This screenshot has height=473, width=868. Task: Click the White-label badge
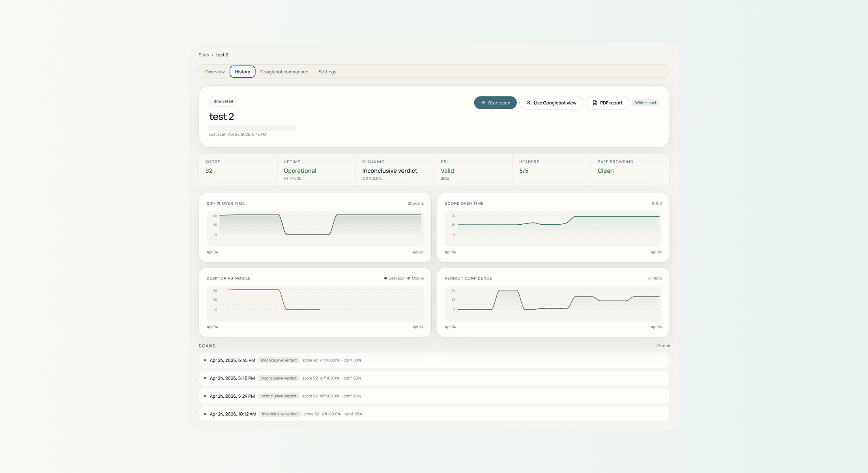[645, 103]
